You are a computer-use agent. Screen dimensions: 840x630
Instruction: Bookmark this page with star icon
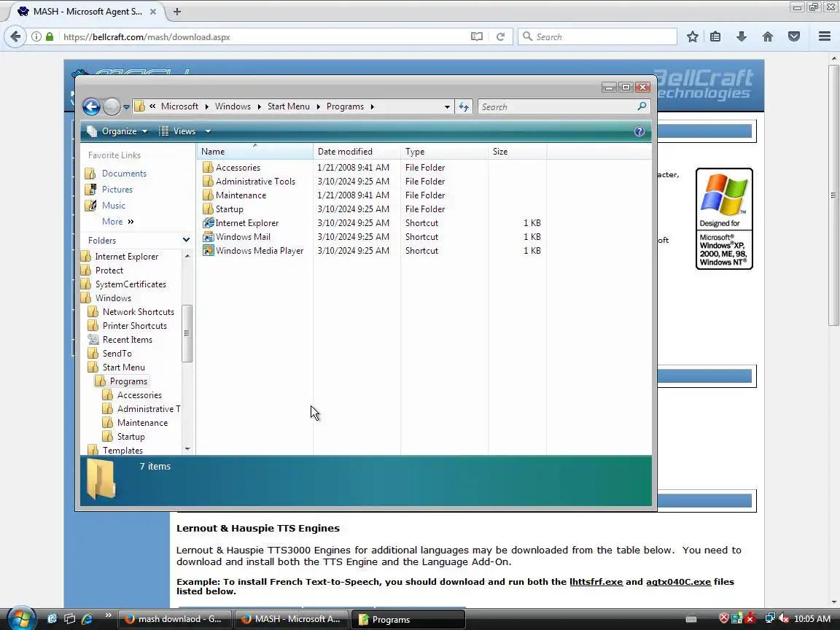click(x=693, y=37)
